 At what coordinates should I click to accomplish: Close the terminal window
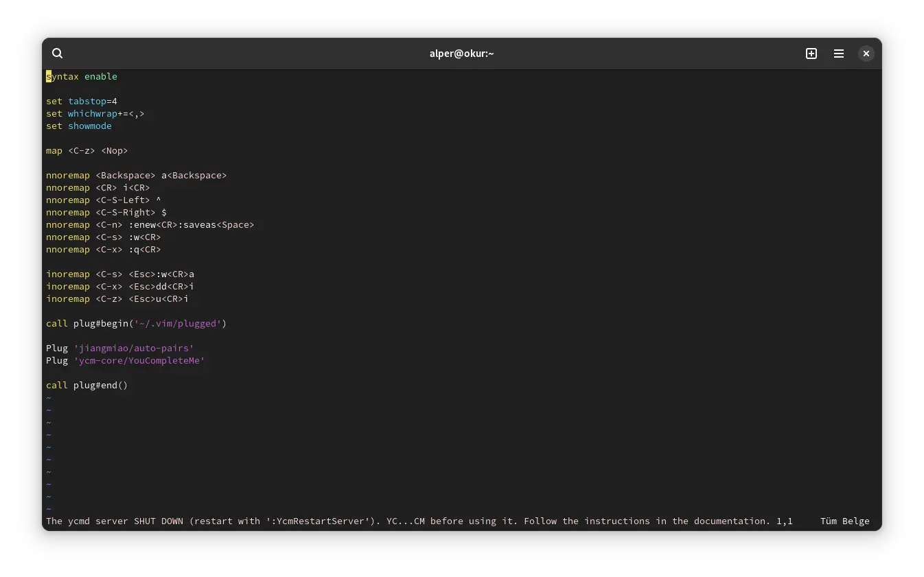pos(866,54)
